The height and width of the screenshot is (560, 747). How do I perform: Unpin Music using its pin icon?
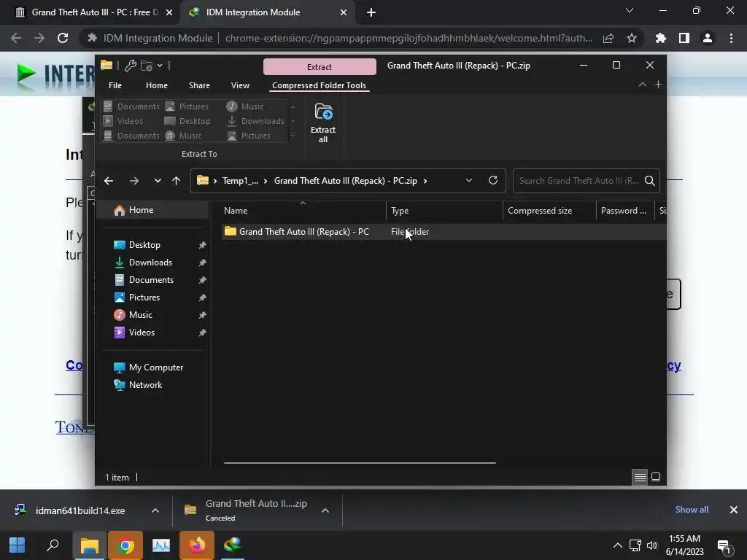pyautogui.click(x=203, y=315)
